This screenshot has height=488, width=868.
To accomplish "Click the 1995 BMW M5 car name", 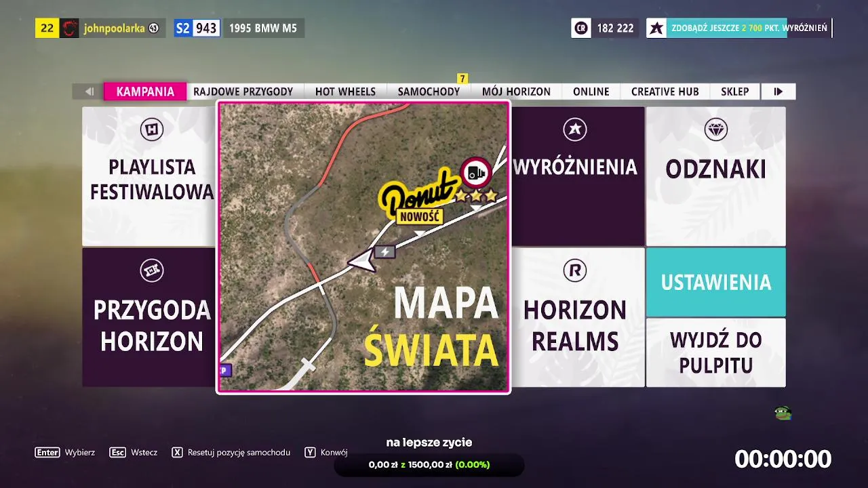I will (x=263, y=28).
